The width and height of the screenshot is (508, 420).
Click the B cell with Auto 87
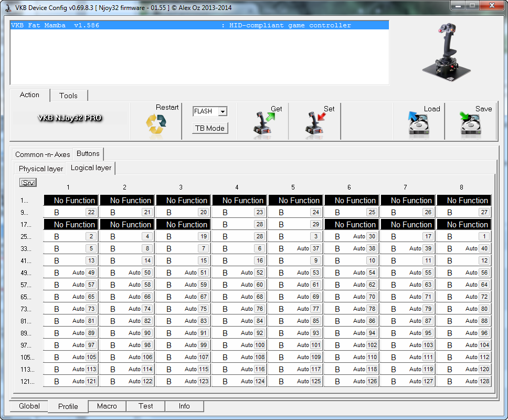(x=408, y=321)
